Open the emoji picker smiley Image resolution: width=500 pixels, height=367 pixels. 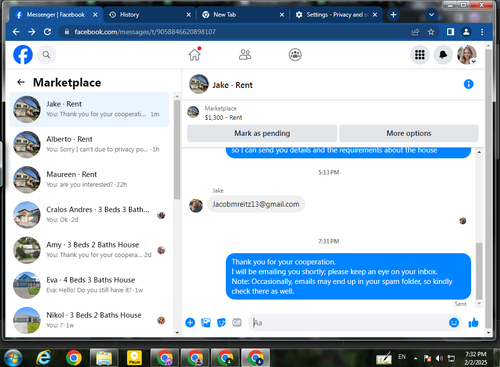[454, 322]
